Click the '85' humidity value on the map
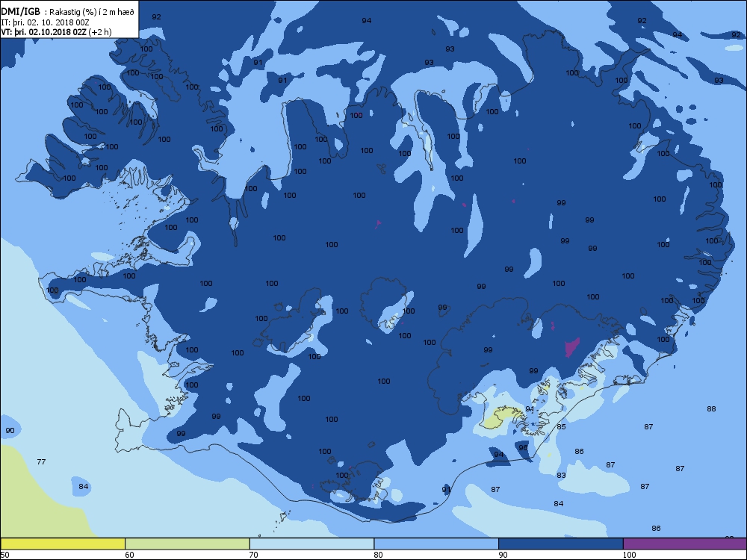 [x=561, y=426]
